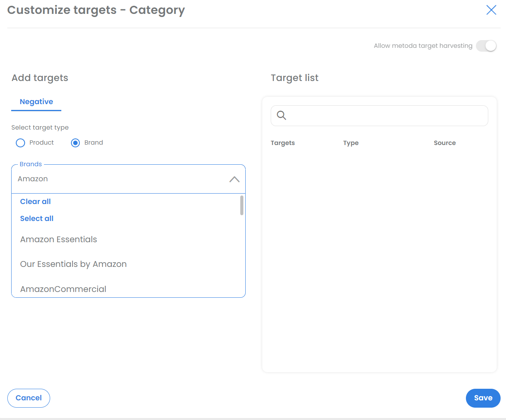Viewport: 506px width, 420px height.
Task: Select the Brand radio button
Action: [76, 143]
